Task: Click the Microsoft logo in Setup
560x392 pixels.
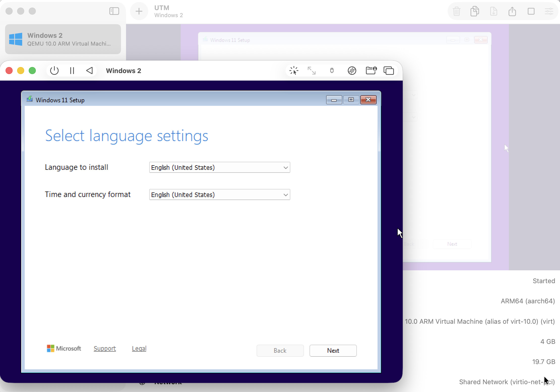Action: click(x=64, y=348)
